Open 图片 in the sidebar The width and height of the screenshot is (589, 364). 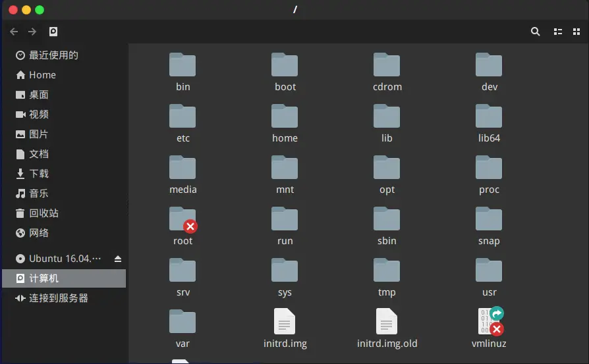click(x=64, y=134)
